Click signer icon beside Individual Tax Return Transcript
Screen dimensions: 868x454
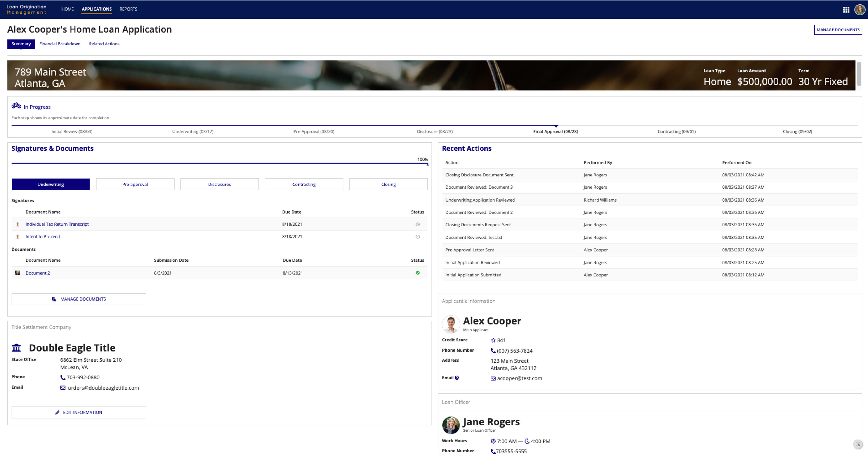click(x=18, y=224)
